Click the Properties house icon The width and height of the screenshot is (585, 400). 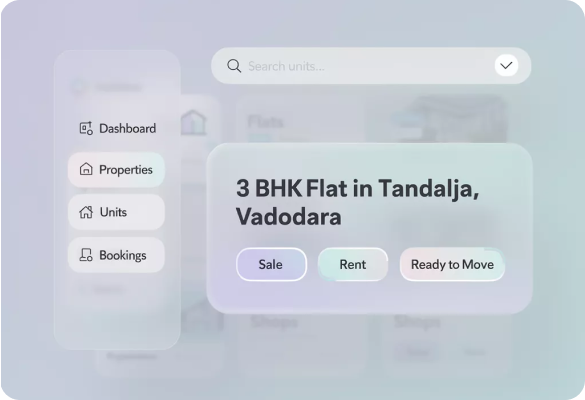(86, 169)
